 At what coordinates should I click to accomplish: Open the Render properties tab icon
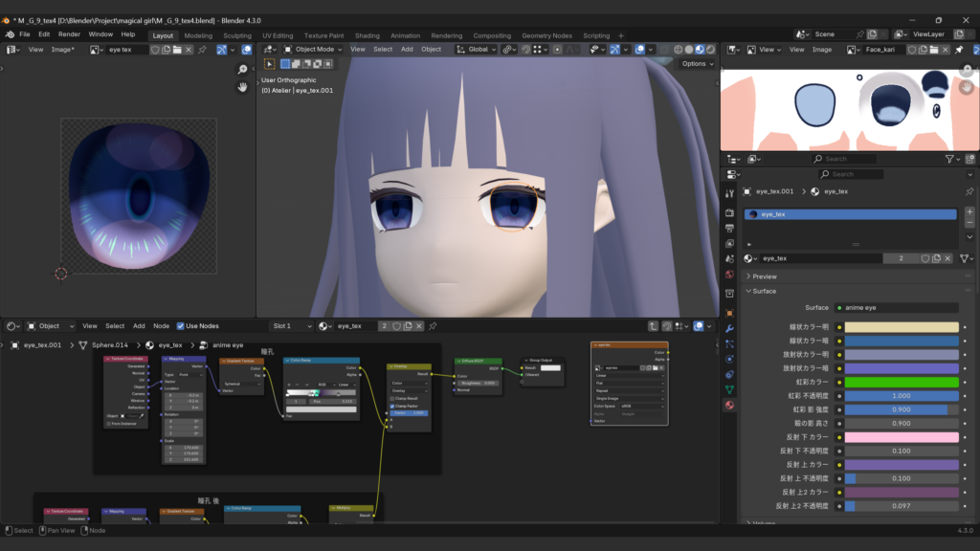tap(729, 212)
